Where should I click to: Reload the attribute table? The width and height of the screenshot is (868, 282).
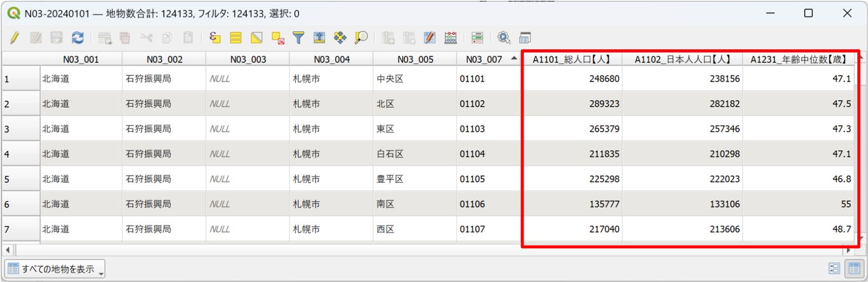click(x=78, y=37)
